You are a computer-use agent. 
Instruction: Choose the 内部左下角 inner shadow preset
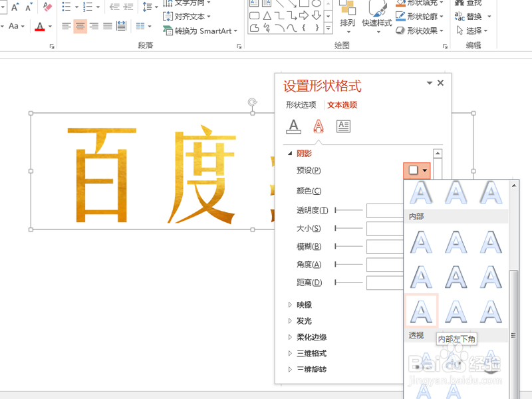(422, 311)
